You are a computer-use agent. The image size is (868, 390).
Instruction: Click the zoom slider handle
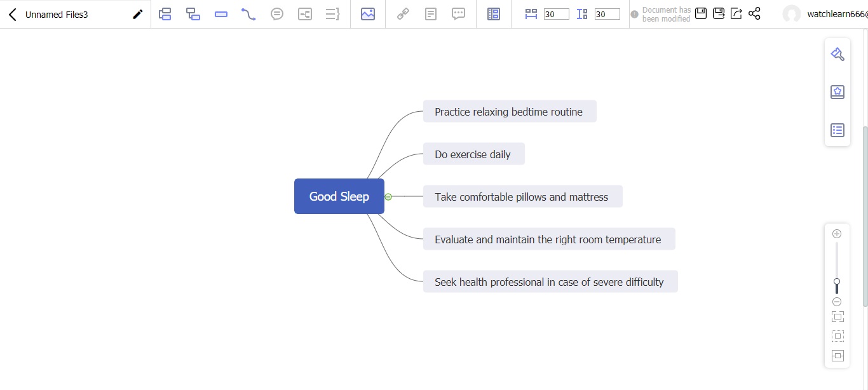click(837, 282)
